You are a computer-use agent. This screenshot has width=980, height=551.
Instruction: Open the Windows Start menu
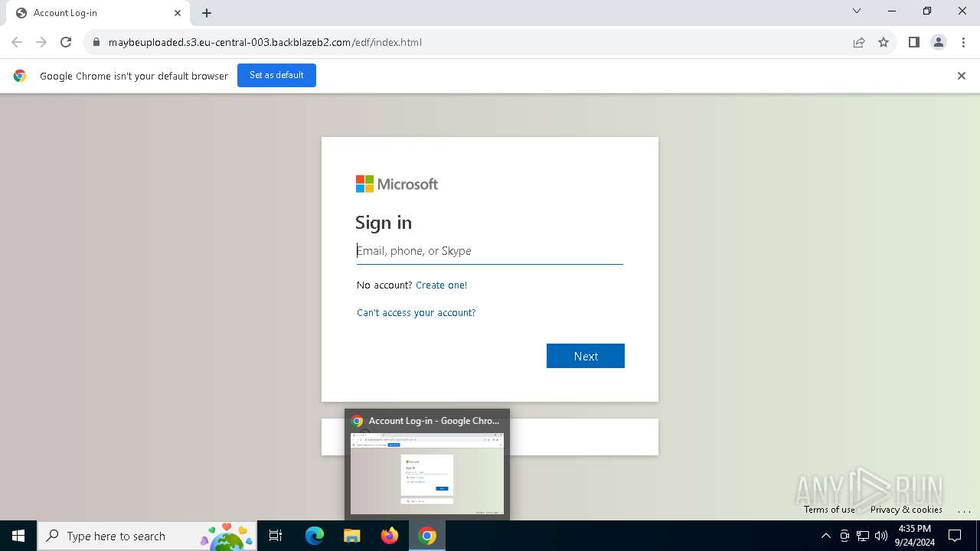coord(18,536)
